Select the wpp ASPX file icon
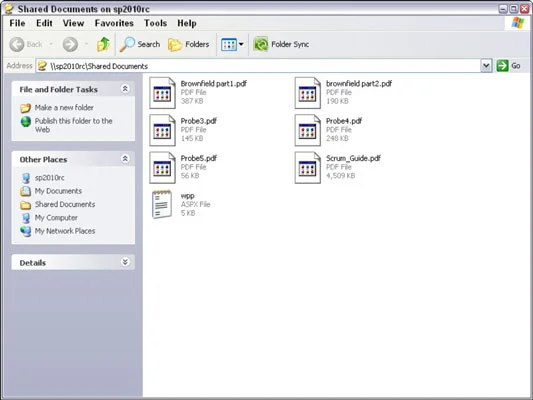Screen dimensions: 533x400 pos(162,204)
